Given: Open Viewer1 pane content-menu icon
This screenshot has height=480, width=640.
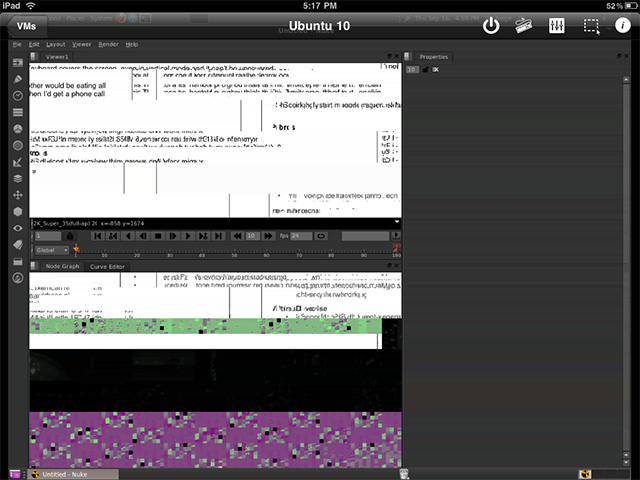Looking at the screenshot, I should click(x=34, y=56).
